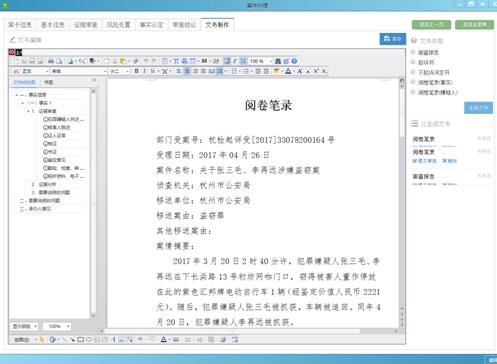Select the ellipse shape tool
Image resolution: width=497 pixels, height=364 pixels.
(x=89, y=340)
